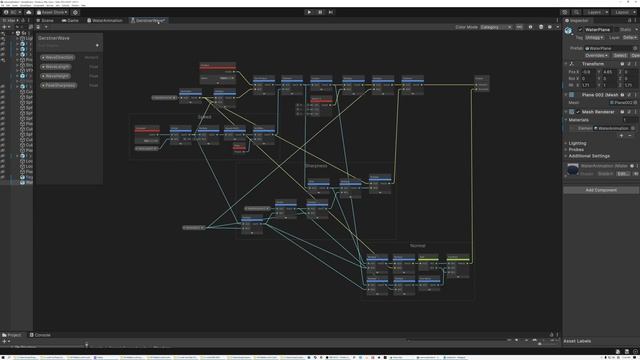Click the prefab Select button

pos(620,56)
